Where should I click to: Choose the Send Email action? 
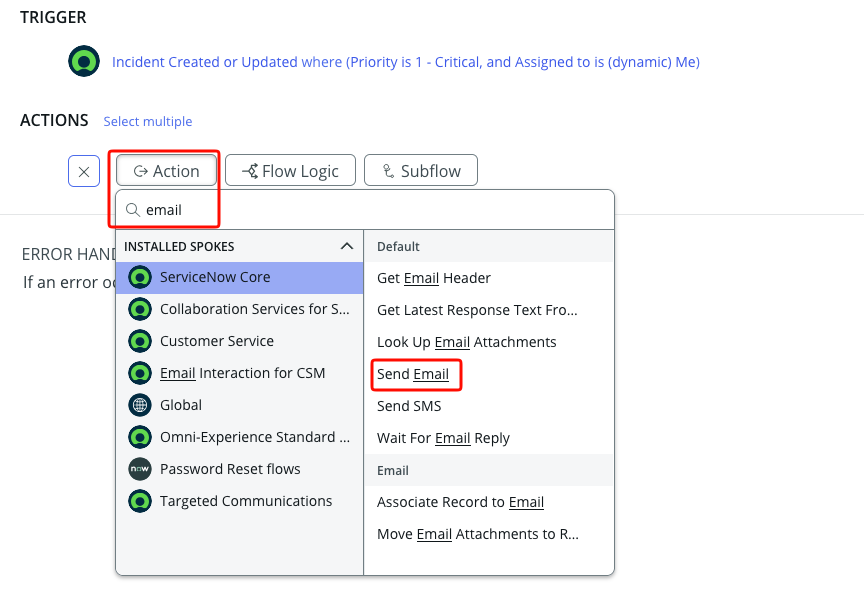(x=413, y=374)
